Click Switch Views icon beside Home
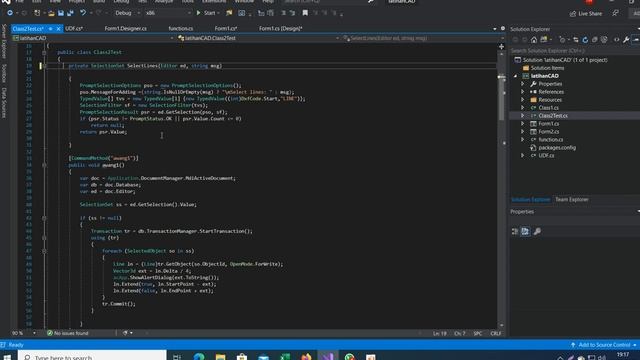 pos(544,40)
